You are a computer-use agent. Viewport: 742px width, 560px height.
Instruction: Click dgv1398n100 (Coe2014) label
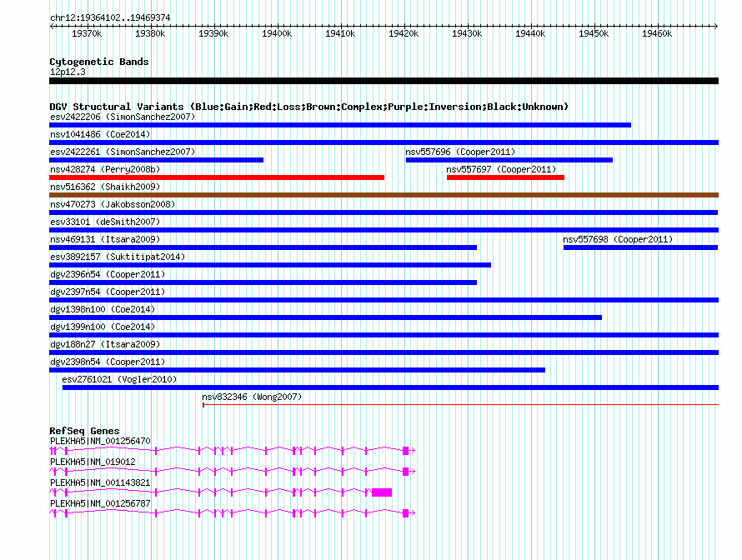point(103,309)
